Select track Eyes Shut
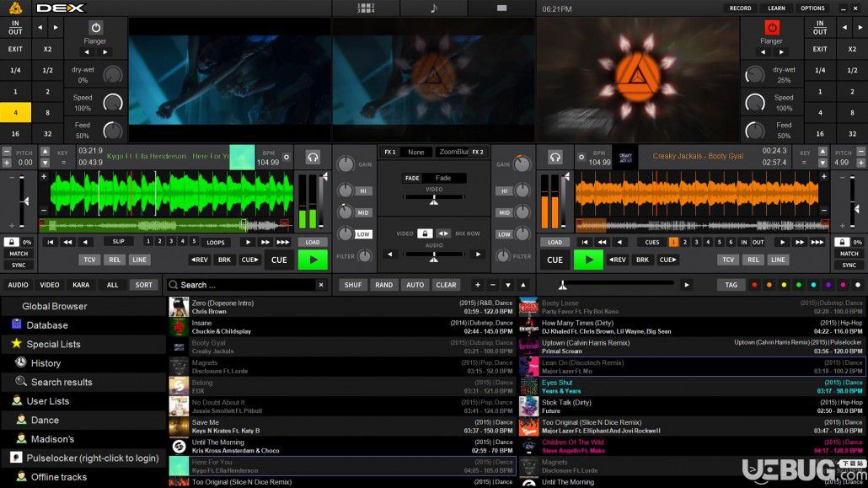Image resolution: width=868 pixels, height=488 pixels. pos(691,387)
